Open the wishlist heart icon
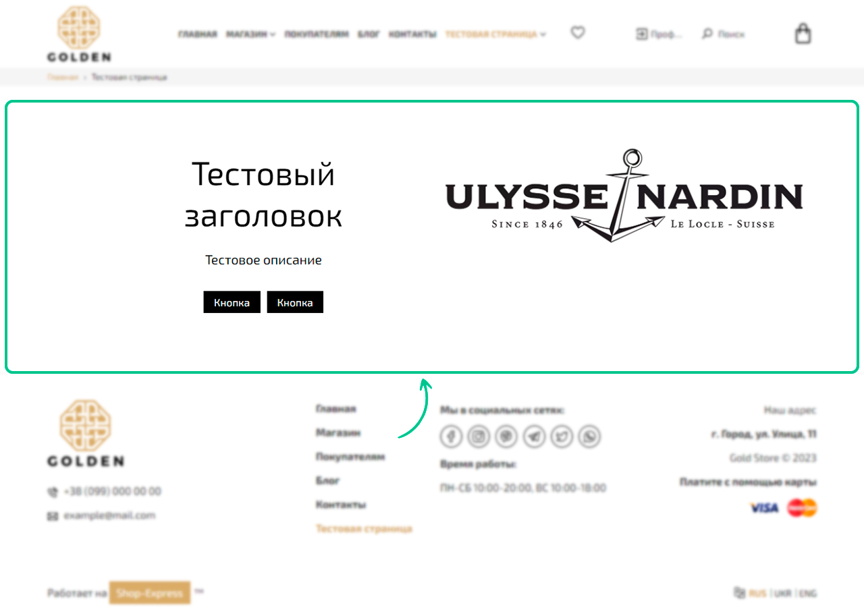This screenshot has width=864, height=616. pyautogui.click(x=578, y=32)
